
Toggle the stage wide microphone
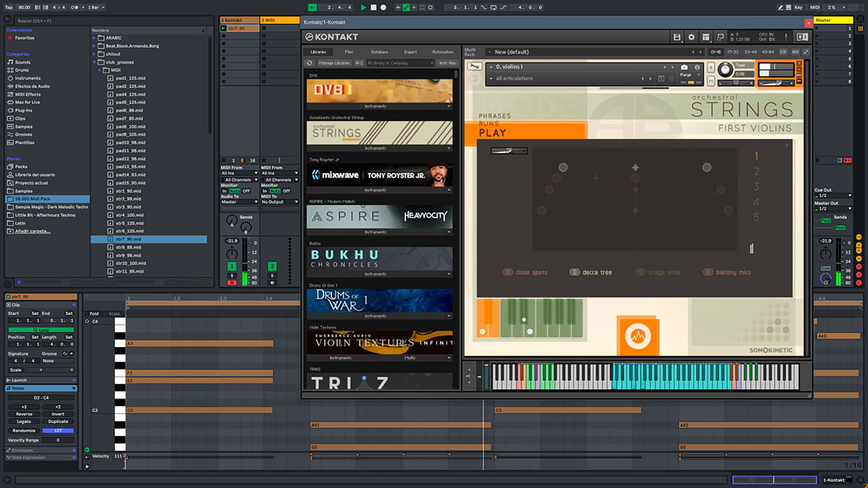658,273
